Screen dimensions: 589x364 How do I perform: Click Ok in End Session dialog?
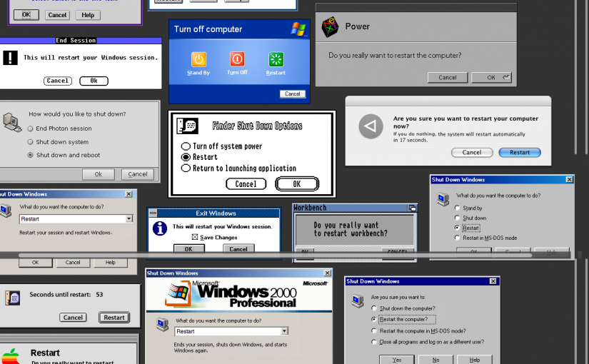pos(94,81)
